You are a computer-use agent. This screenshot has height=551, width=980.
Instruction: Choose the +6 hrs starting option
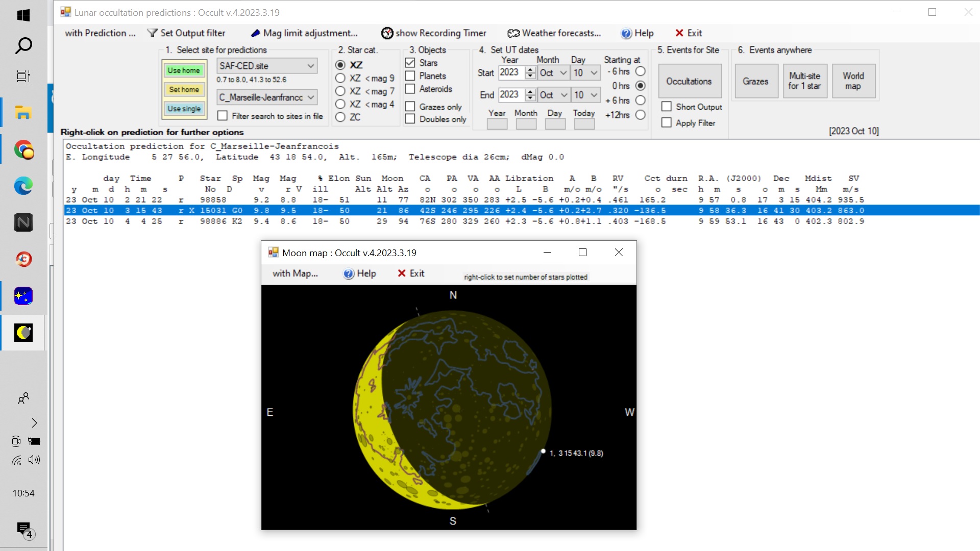tap(641, 101)
